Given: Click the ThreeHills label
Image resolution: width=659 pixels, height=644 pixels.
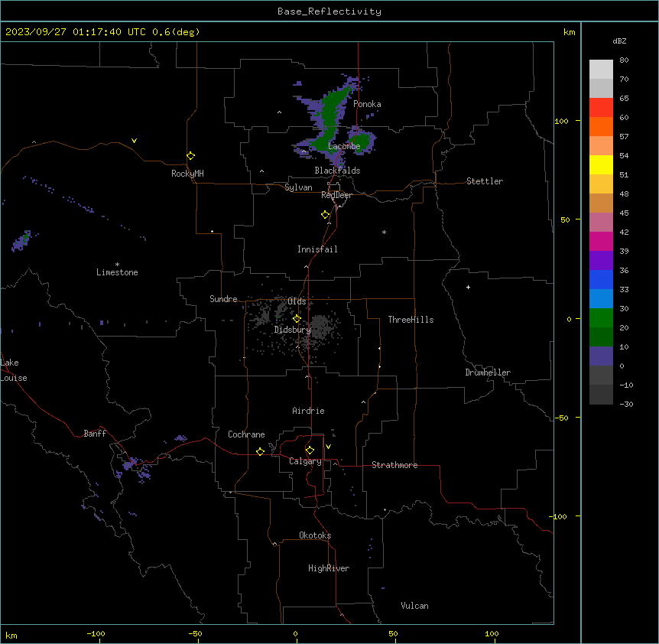Looking at the screenshot, I should pos(411,320).
